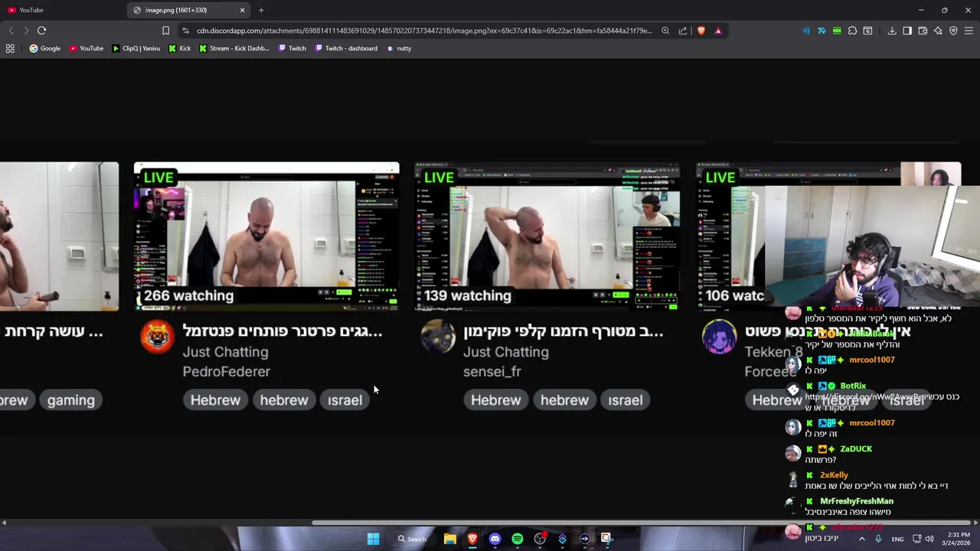Reload the current page

(x=41, y=31)
